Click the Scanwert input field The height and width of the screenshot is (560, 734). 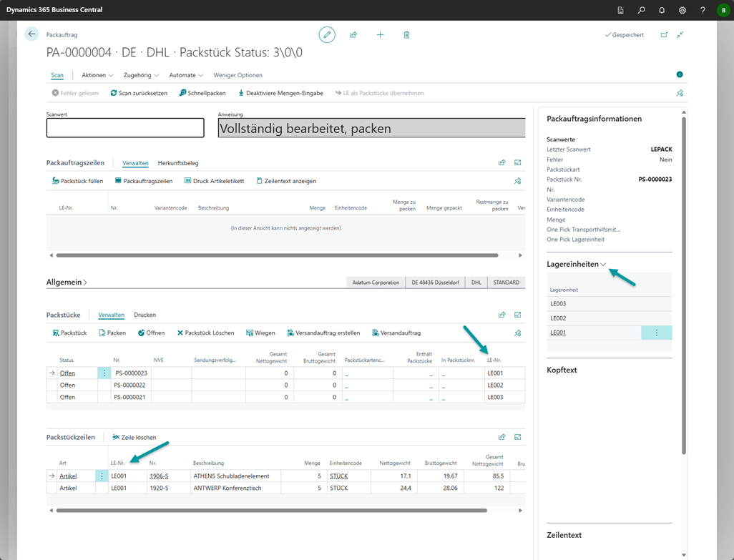click(x=125, y=128)
